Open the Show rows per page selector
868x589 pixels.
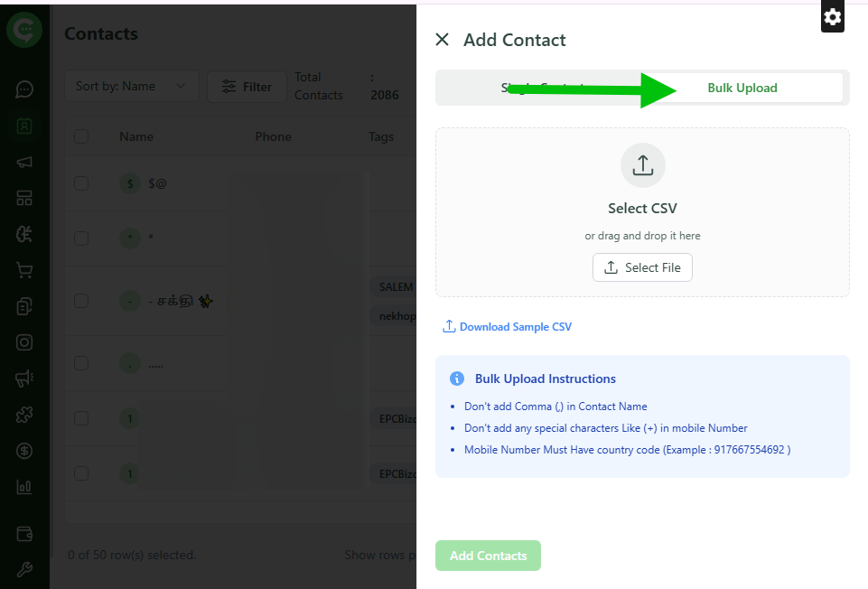379,555
